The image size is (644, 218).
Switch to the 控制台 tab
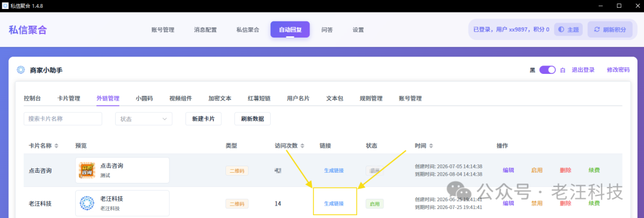32,98
